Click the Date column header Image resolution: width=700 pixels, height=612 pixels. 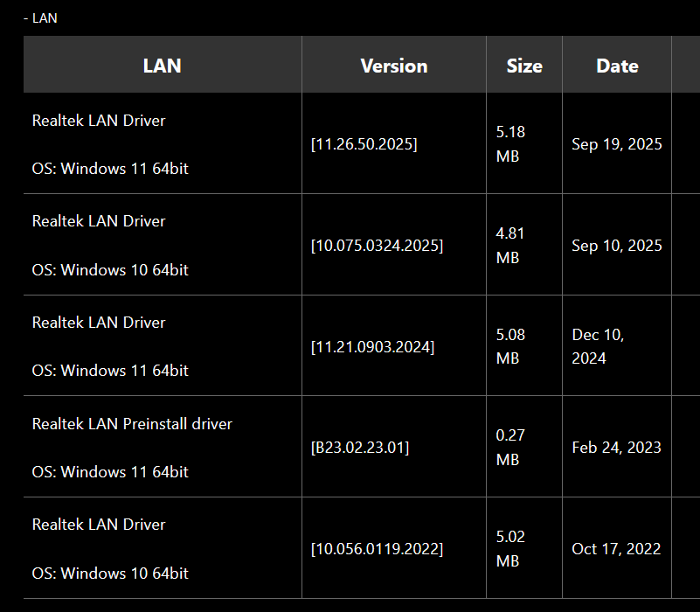(617, 66)
